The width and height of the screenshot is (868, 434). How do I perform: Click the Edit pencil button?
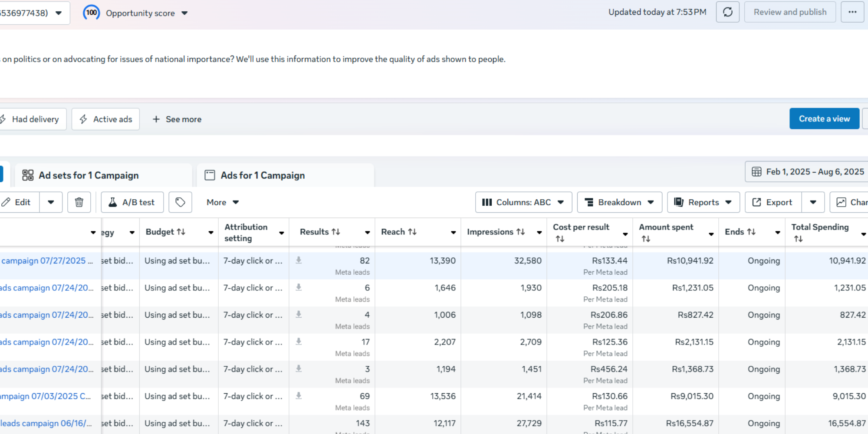pyautogui.click(x=20, y=202)
